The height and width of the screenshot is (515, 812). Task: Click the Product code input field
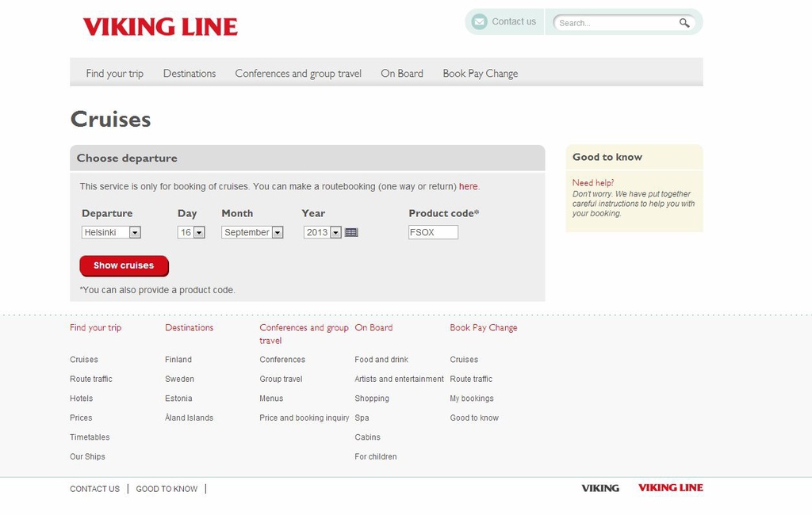click(x=433, y=232)
